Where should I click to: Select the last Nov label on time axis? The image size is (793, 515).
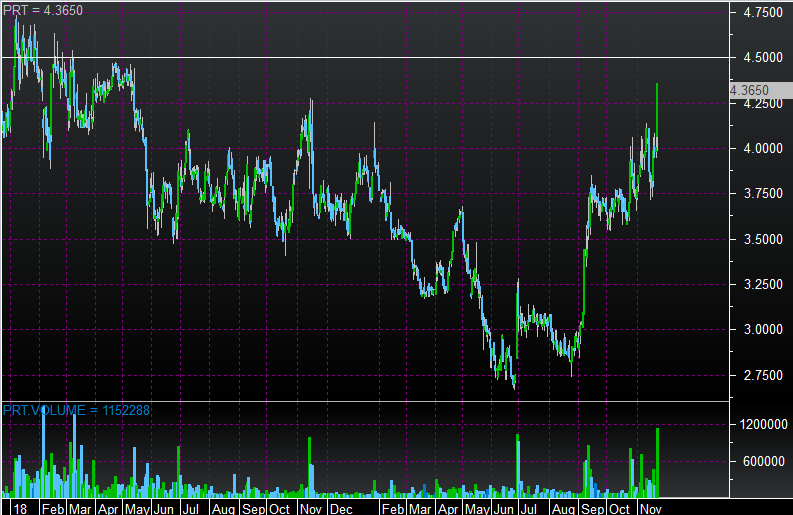pos(650,508)
